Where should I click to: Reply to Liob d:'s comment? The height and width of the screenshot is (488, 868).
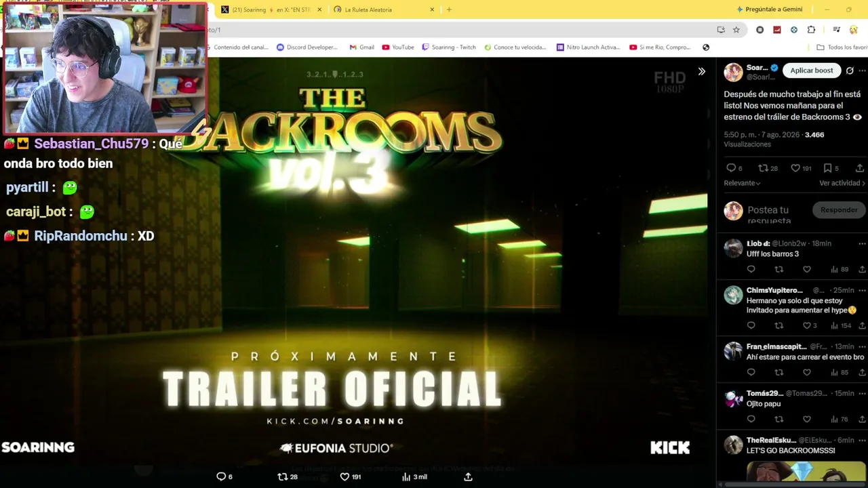(x=751, y=270)
